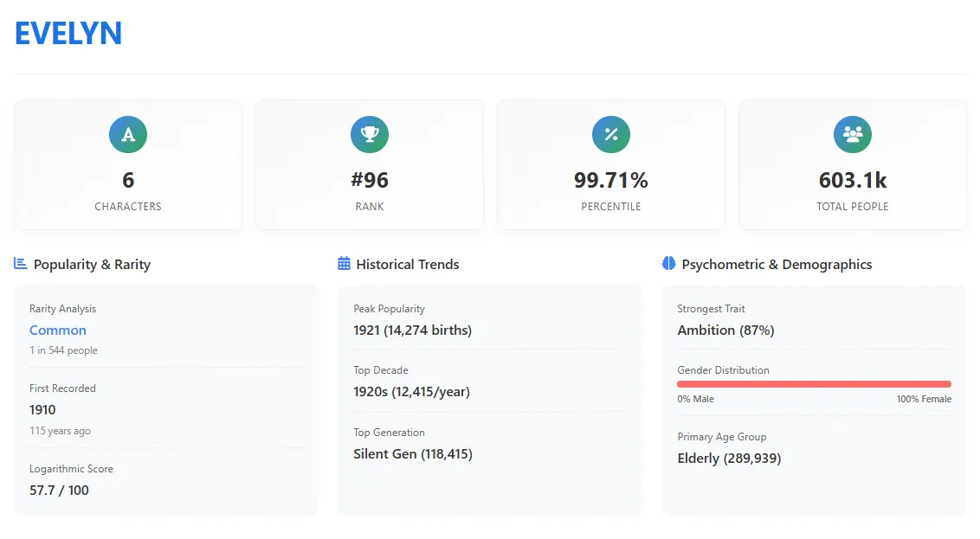The width and height of the screenshot is (980, 539).
Task: Click the Popularity & Rarity chart icon
Action: (21, 264)
